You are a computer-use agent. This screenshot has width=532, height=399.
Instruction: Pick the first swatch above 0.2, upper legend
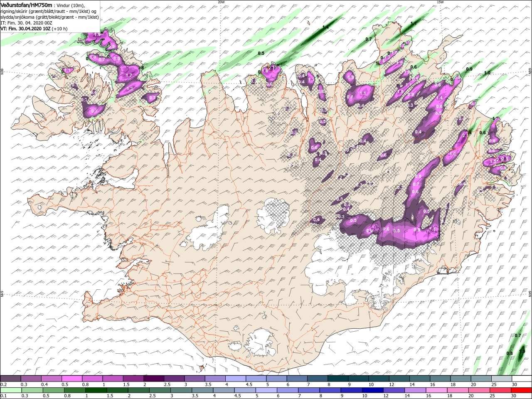pos(10,379)
